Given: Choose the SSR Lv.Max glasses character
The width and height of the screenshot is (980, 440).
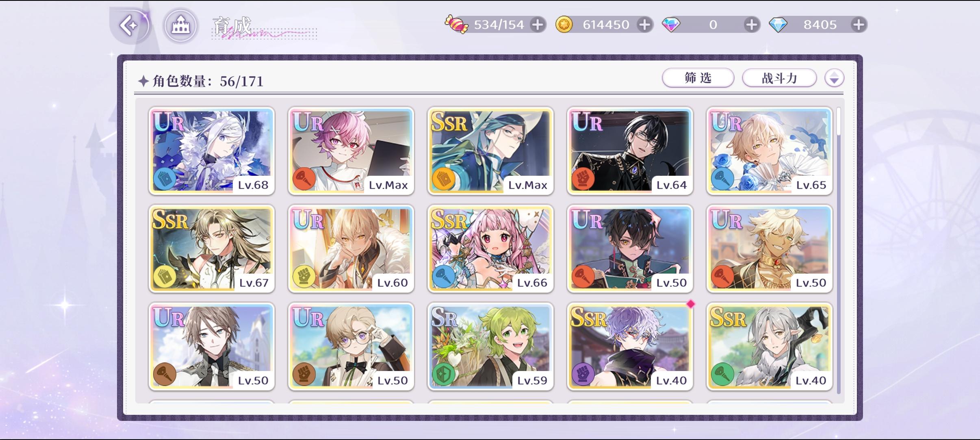Looking at the screenshot, I should pyautogui.click(x=490, y=151).
